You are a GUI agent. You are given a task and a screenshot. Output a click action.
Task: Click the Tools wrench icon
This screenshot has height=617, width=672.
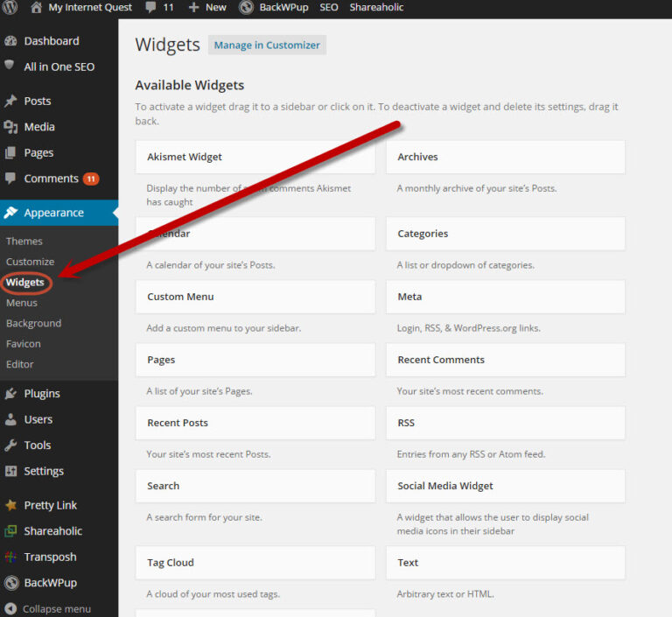[10, 445]
